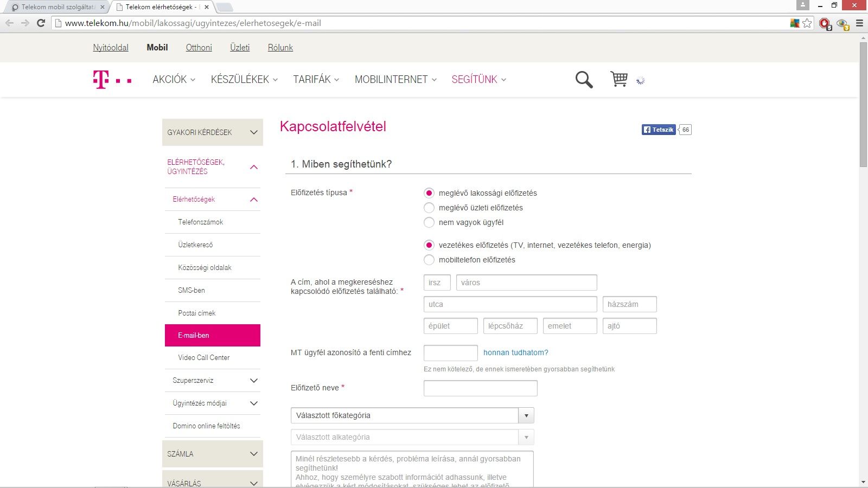This screenshot has height=488, width=868.
Task: Expand the MOBILINTERNET menu
Action: coord(395,79)
